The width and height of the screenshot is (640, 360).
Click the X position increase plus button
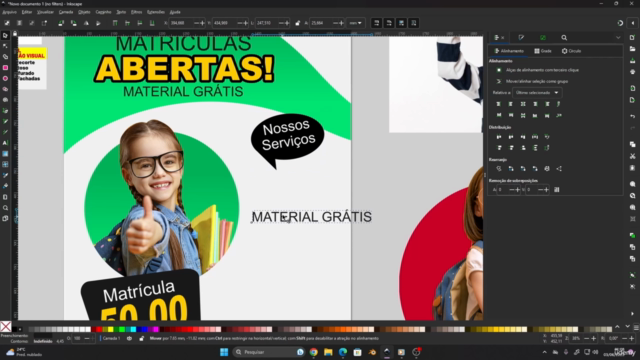pos(202,23)
